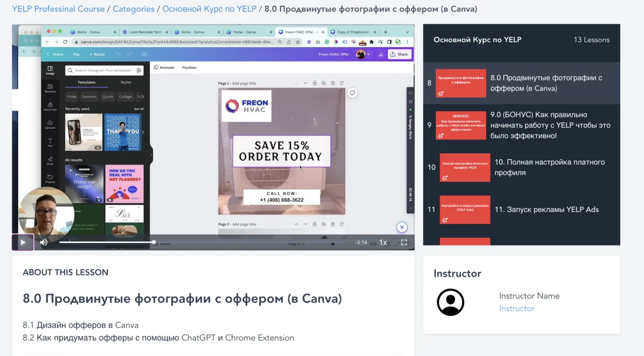Go to the Categories breadcrumb
The image size is (644, 356).
coord(134,9)
